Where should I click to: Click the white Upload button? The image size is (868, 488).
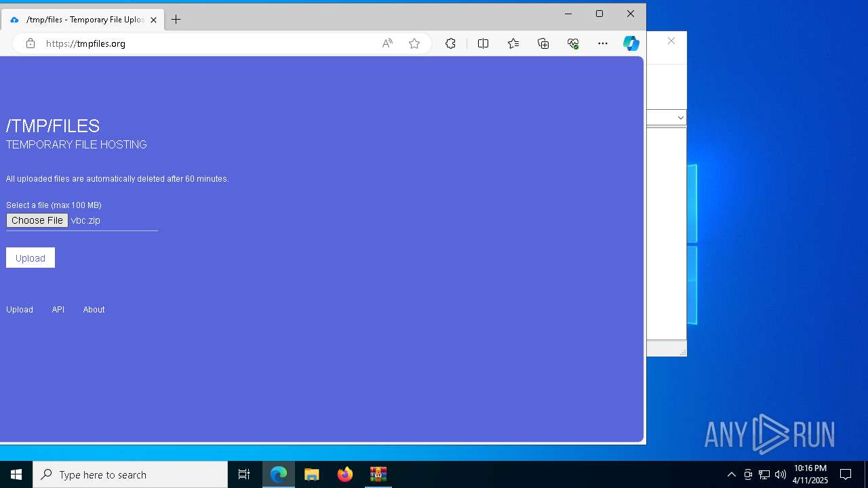[x=31, y=258]
